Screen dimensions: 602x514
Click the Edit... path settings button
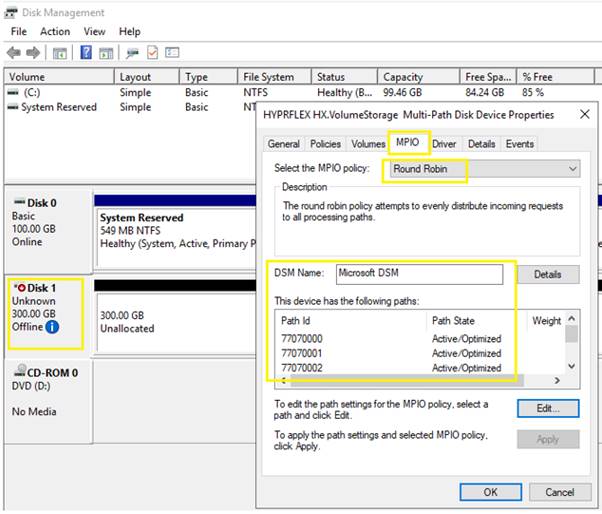(548, 408)
